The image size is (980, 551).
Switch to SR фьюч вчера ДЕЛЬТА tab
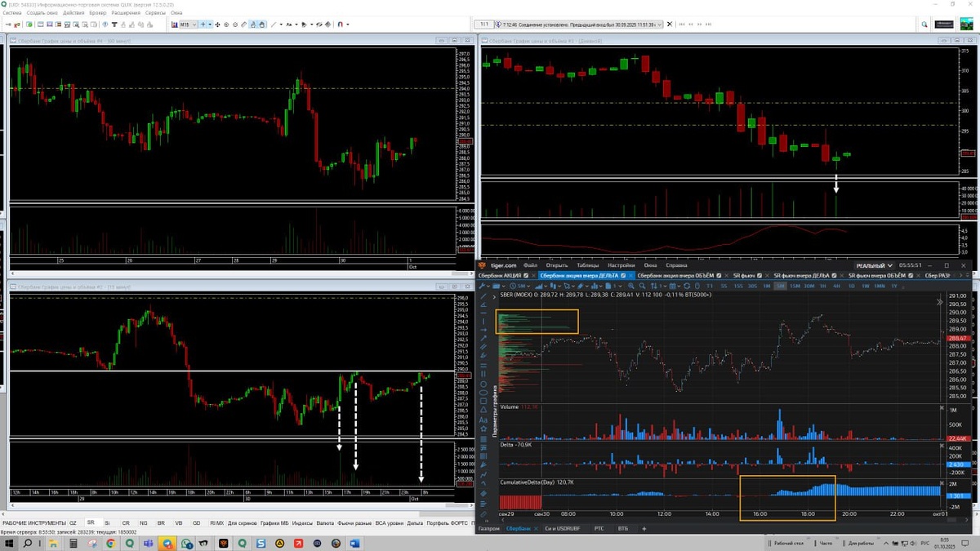802,275
